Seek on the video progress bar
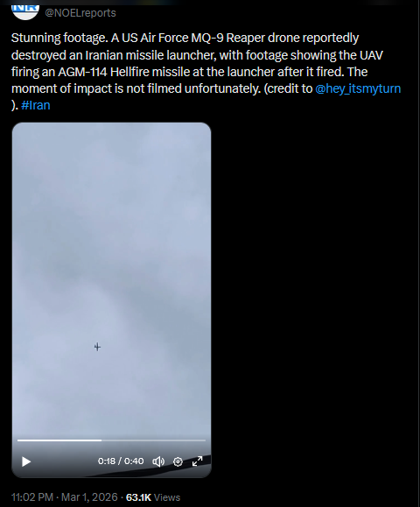420x507 pixels. (111, 440)
